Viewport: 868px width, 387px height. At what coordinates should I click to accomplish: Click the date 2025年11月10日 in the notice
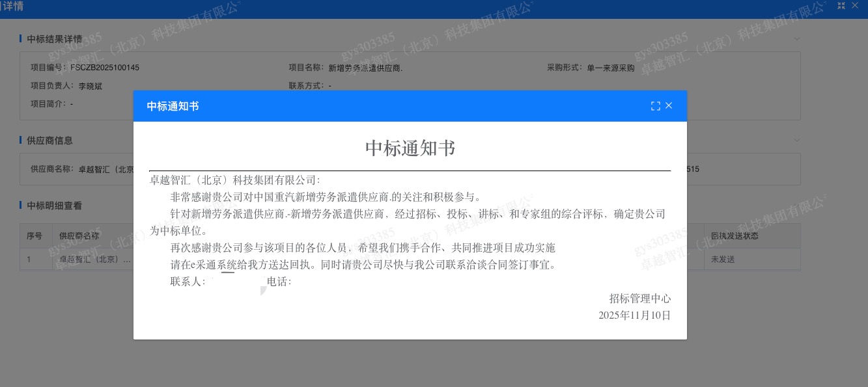coord(634,315)
